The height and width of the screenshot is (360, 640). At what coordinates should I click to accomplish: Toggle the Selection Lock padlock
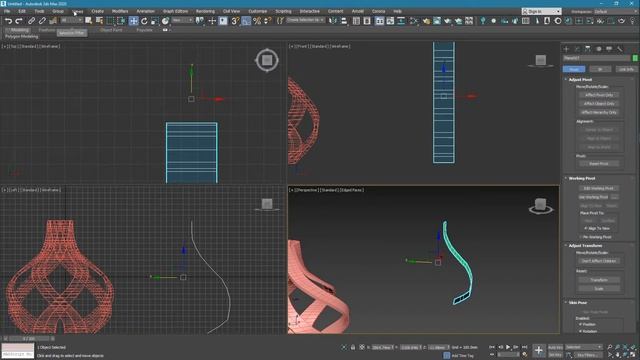coord(353,347)
